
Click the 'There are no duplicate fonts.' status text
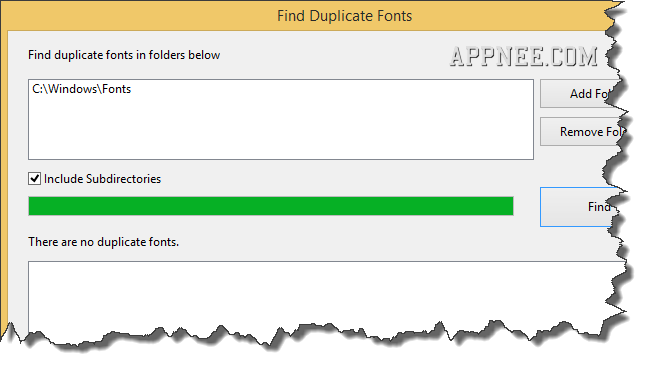click(x=104, y=242)
